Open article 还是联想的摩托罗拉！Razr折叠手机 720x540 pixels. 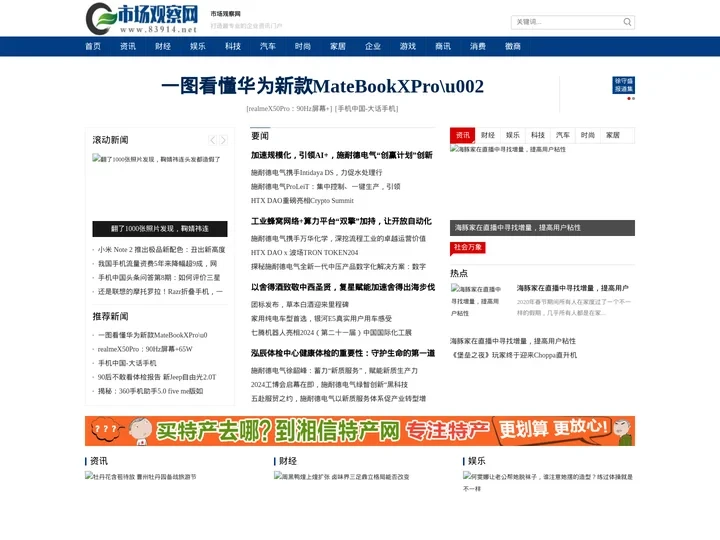(x=160, y=292)
